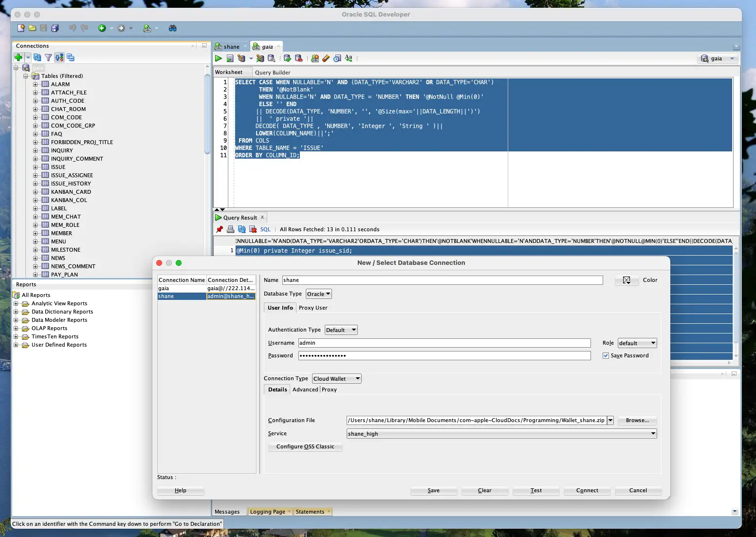Viewport: 756px width, 537px height.
Task: Click the Save button in connection dialog
Action: click(x=434, y=491)
